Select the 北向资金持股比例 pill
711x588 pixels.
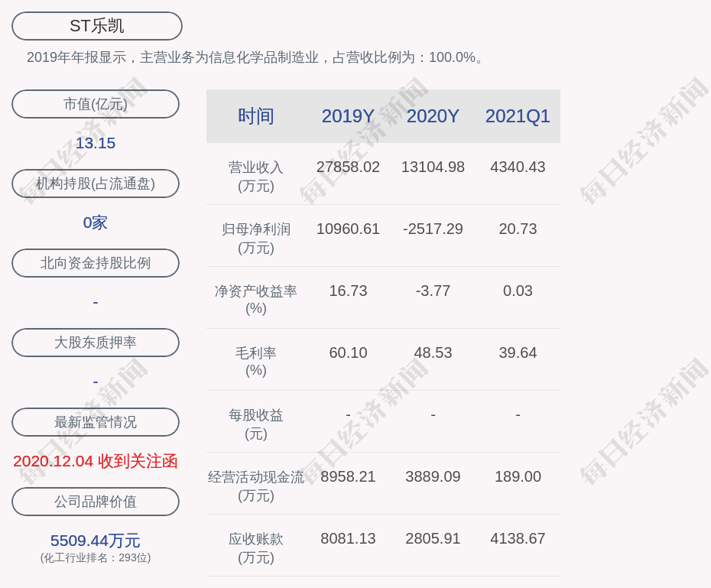[96, 263]
